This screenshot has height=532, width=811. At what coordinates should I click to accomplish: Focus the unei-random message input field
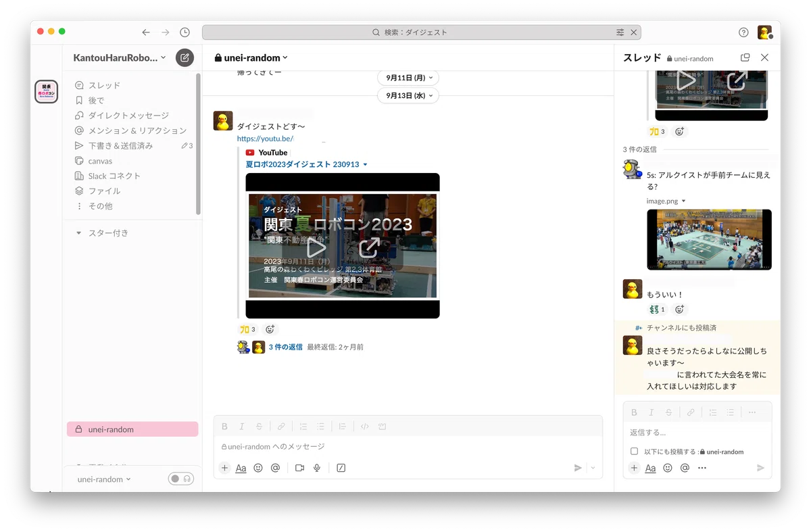pos(408,446)
